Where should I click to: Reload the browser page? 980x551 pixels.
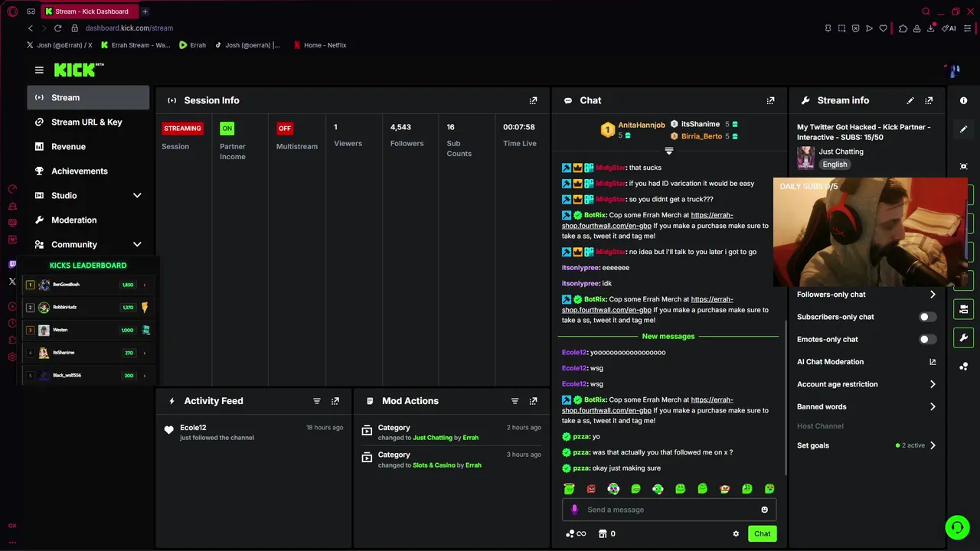pyautogui.click(x=57, y=28)
